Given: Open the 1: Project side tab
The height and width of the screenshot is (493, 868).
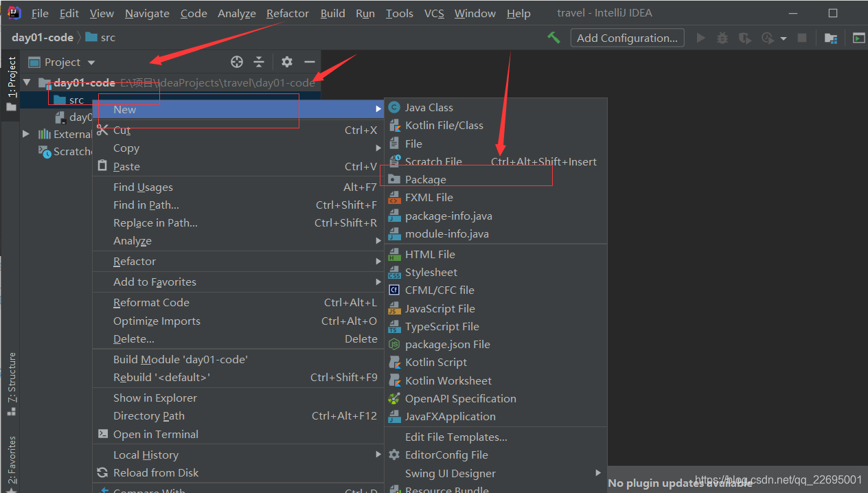Looking at the screenshot, I should click(11, 85).
